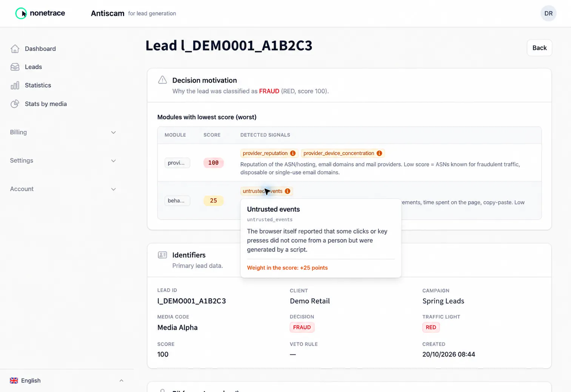Click the score badge 25

[x=213, y=201]
